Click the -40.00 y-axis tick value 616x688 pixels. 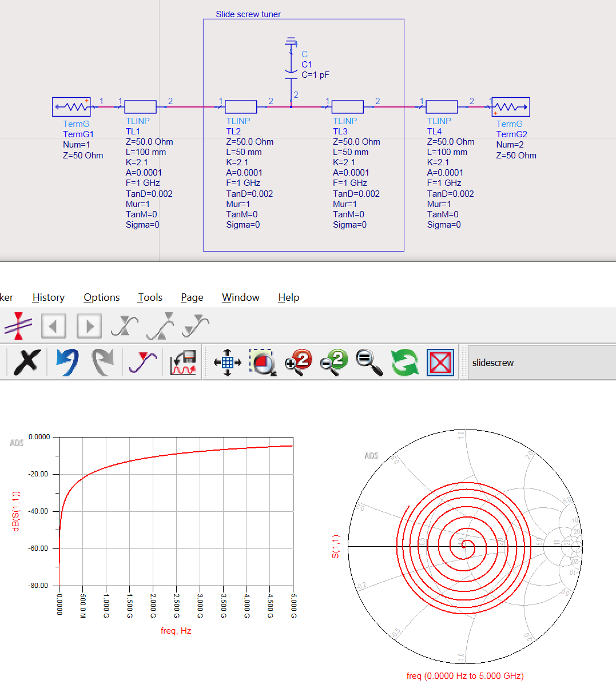click(x=38, y=511)
